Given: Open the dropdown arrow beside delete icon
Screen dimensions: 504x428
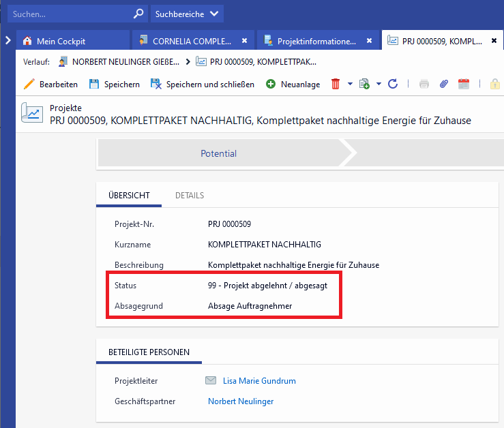Looking at the screenshot, I should point(350,85).
